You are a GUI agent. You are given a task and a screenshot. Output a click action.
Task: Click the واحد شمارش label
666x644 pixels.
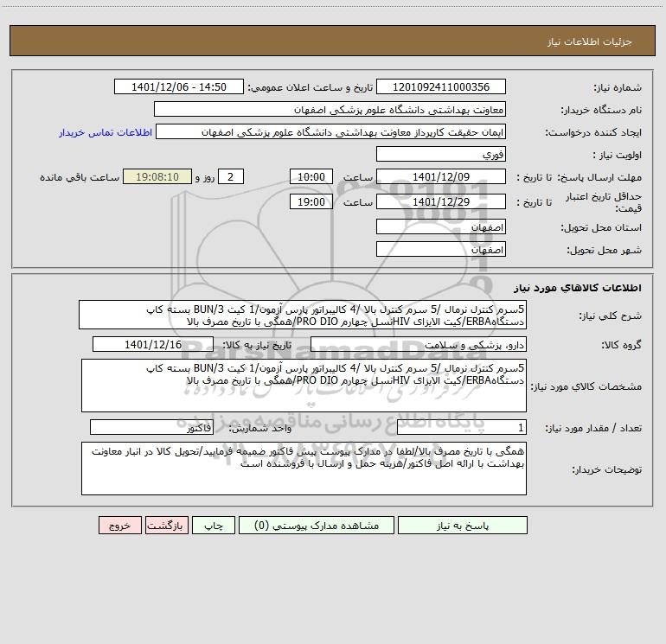pos(260,429)
